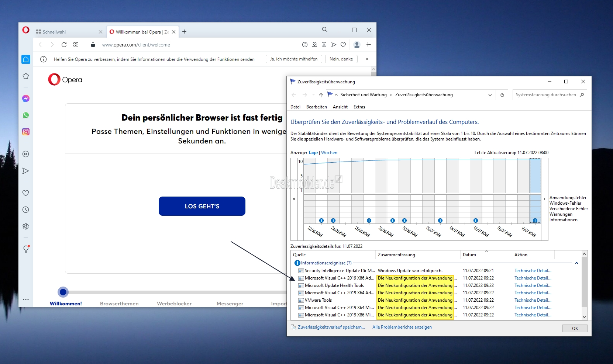The height and width of the screenshot is (364, 613).
Task: Click breadcrumb chevron after Sicherheit und Wartung
Action: (391, 95)
